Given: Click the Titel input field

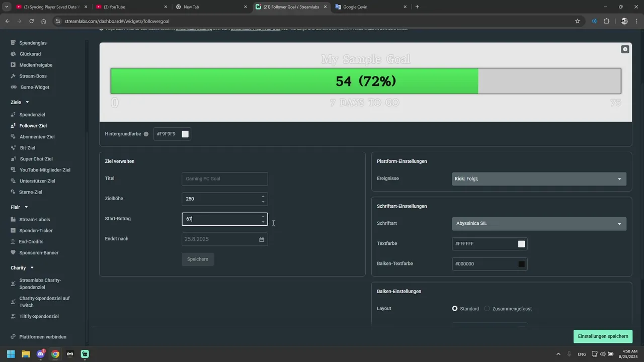Looking at the screenshot, I should [225, 179].
